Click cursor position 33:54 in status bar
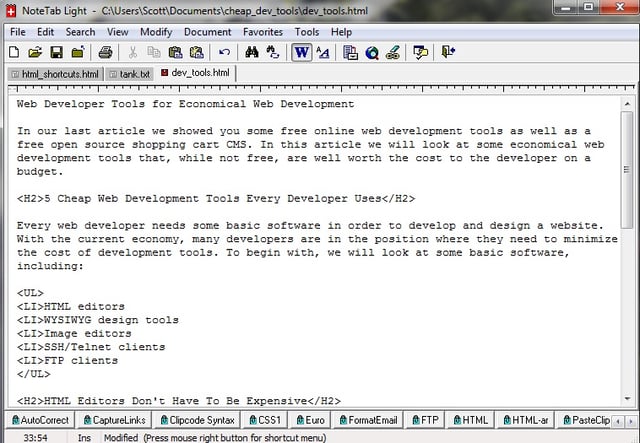 click(36, 437)
